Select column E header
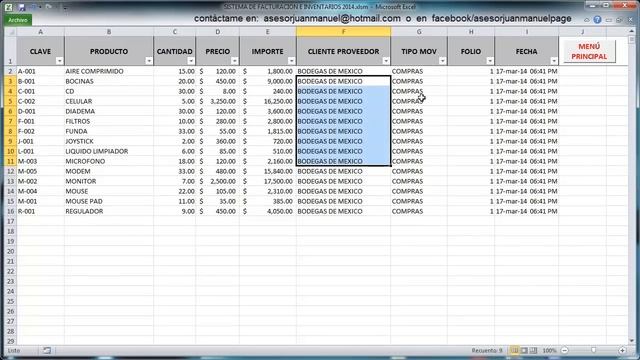The image size is (640, 360). coord(268,32)
